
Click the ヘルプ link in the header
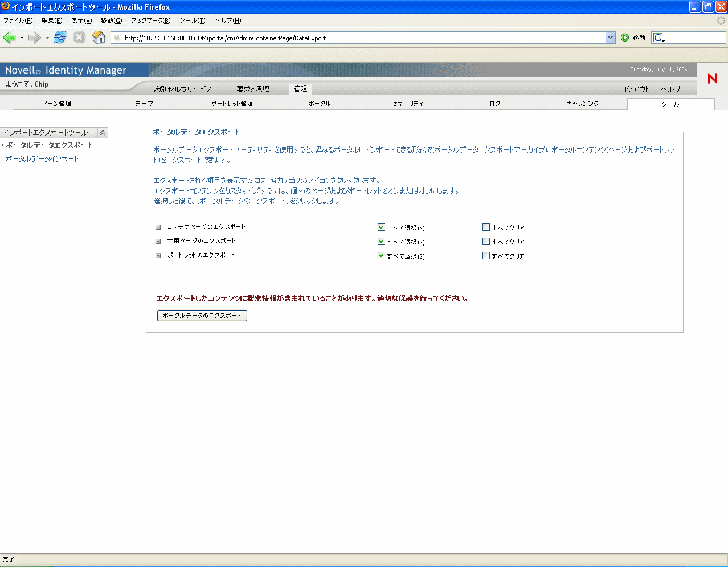point(670,89)
